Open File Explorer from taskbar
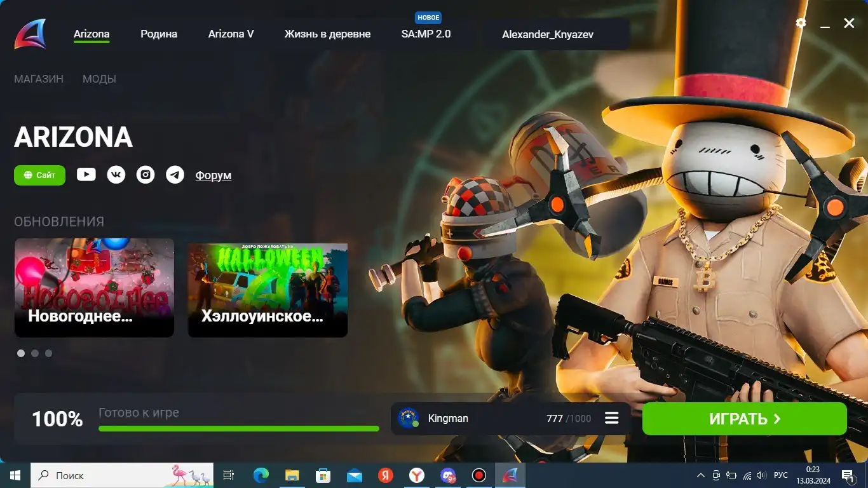This screenshot has width=868, height=488. [292, 475]
